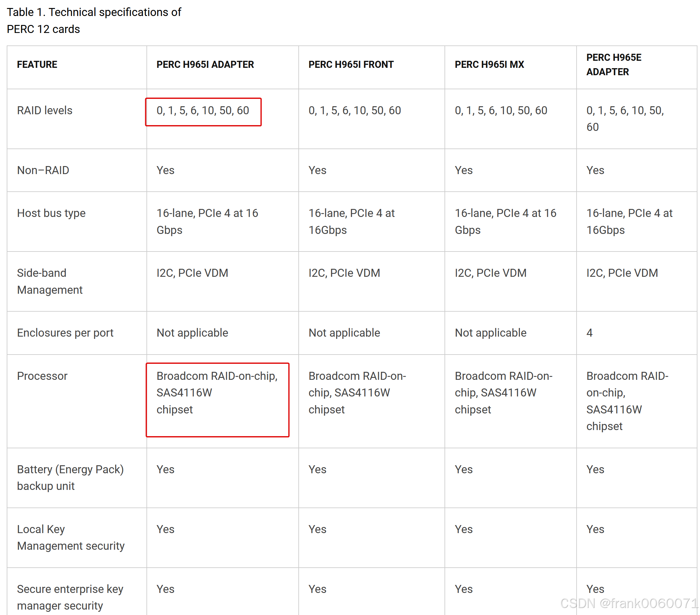Click the Enclosures per port label
Image resolution: width=700 pixels, height=615 pixels.
click(x=65, y=333)
